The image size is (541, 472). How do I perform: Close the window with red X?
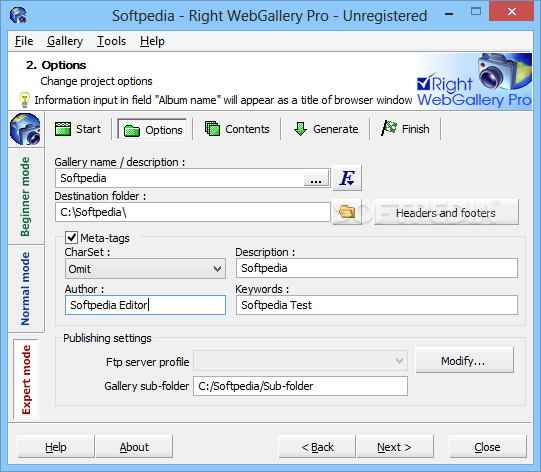point(512,12)
